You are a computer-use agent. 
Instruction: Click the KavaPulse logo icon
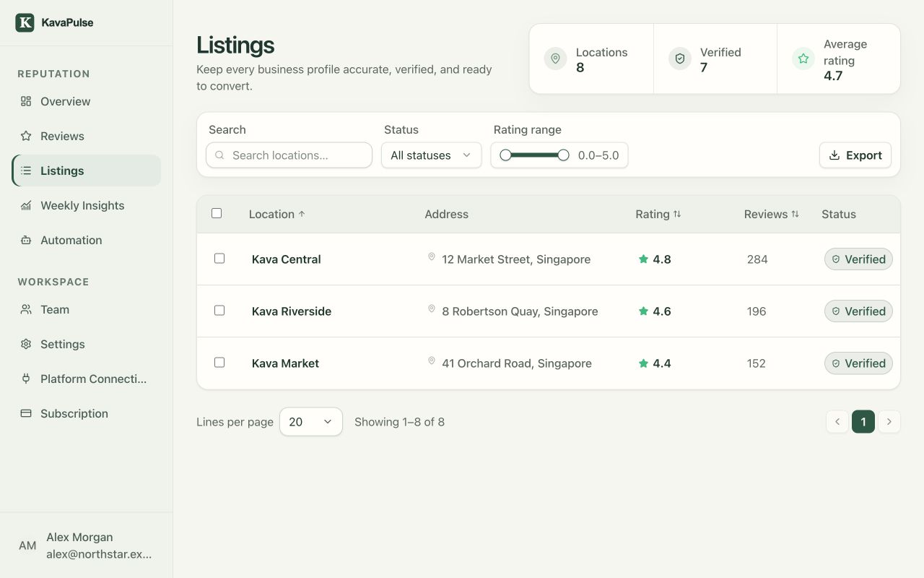click(25, 22)
